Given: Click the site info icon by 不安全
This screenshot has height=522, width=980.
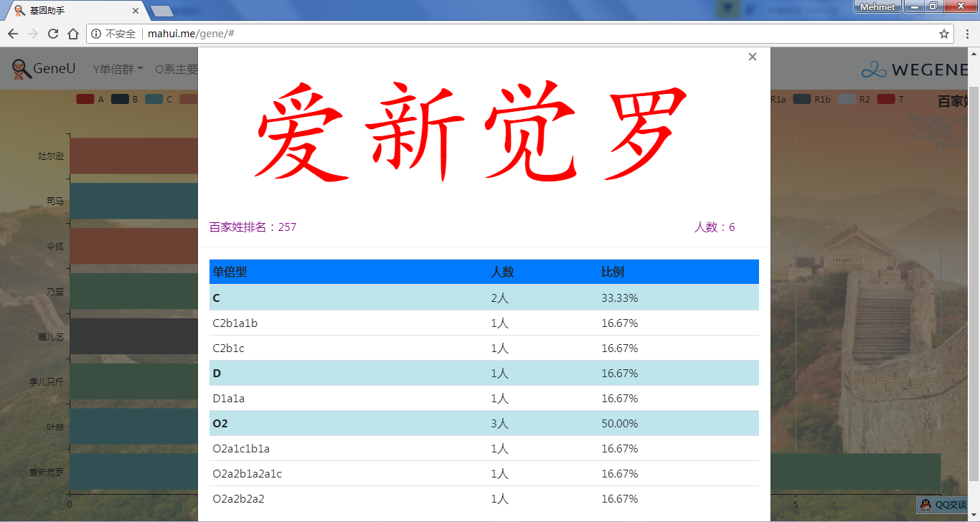Looking at the screenshot, I should coord(96,34).
